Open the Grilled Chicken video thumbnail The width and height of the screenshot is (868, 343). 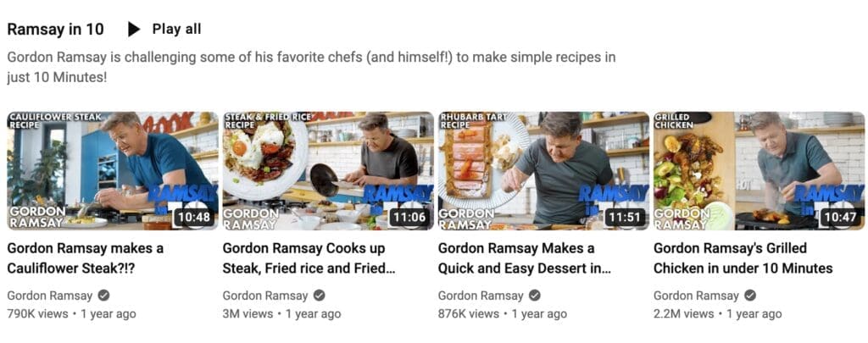759,171
